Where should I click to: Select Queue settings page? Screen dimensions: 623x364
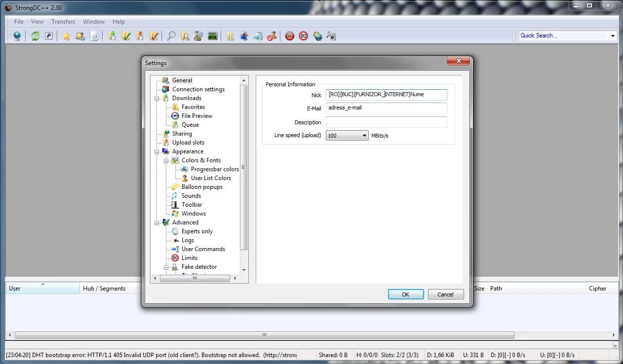[x=190, y=125]
